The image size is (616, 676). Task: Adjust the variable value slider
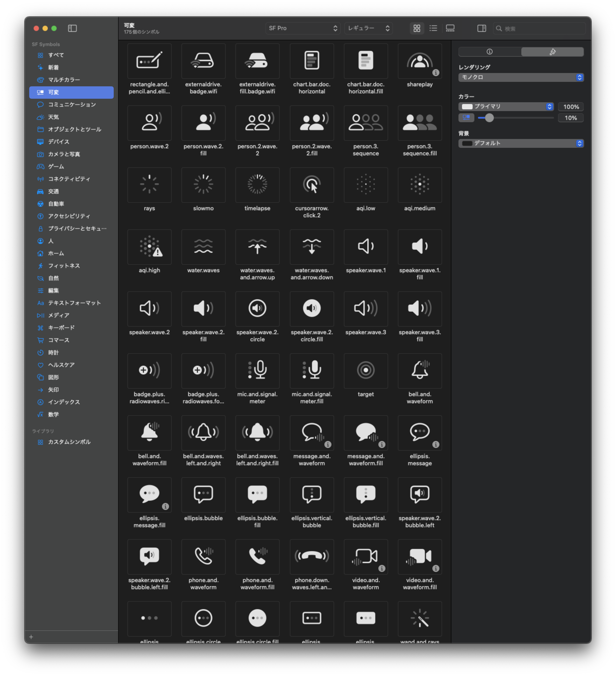489,118
